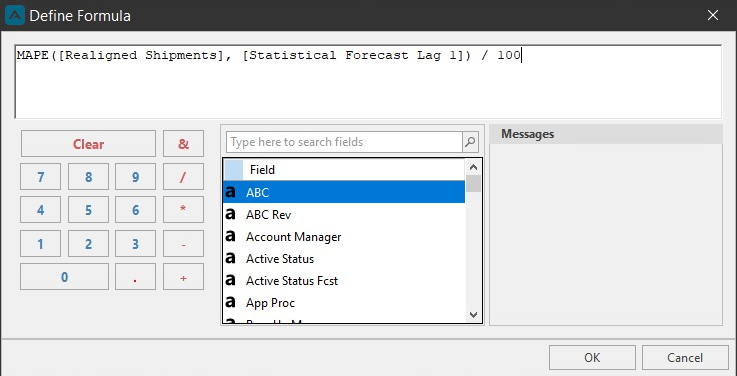Insert the ampersand operator

pyautogui.click(x=183, y=144)
